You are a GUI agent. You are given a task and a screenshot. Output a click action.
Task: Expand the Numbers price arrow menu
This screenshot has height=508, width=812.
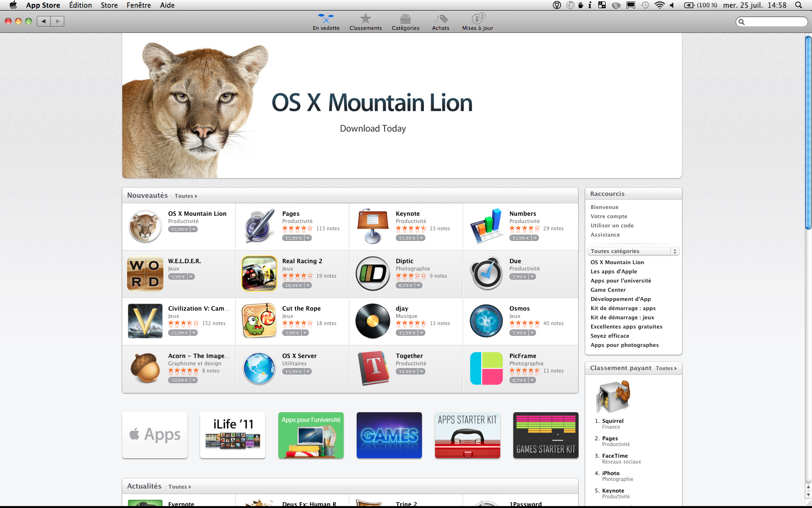pyautogui.click(x=535, y=238)
